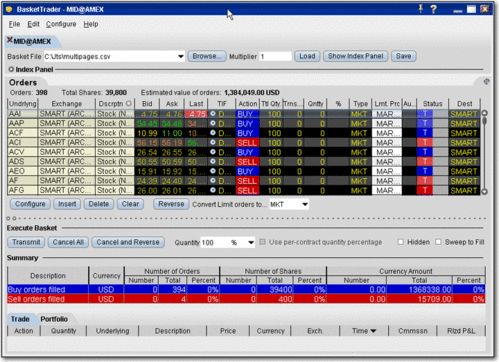Click the Browse... button
The image size is (499, 362).
point(207,56)
